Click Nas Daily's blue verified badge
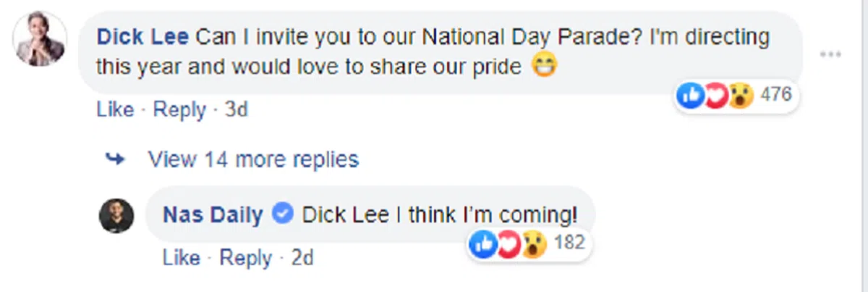Image resolution: width=868 pixels, height=292 pixels. click(283, 214)
